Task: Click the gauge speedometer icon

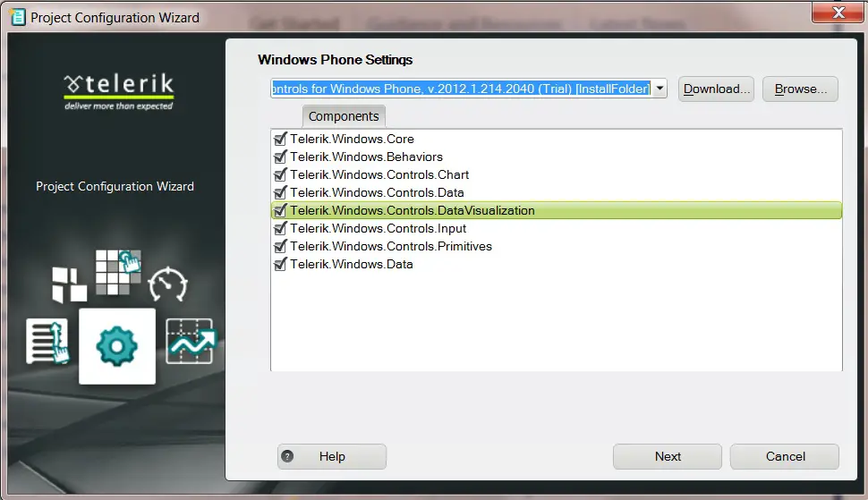Action: tap(167, 284)
